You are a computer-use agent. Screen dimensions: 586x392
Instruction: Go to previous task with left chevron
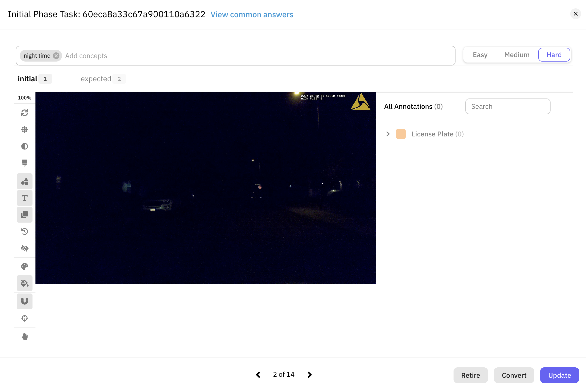pos(258,375)
